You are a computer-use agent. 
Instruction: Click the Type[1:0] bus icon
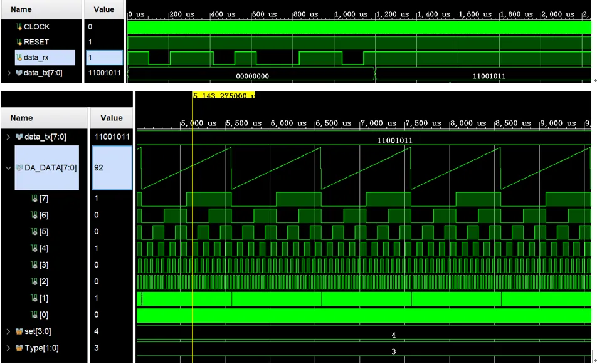[x=19, y=348]
